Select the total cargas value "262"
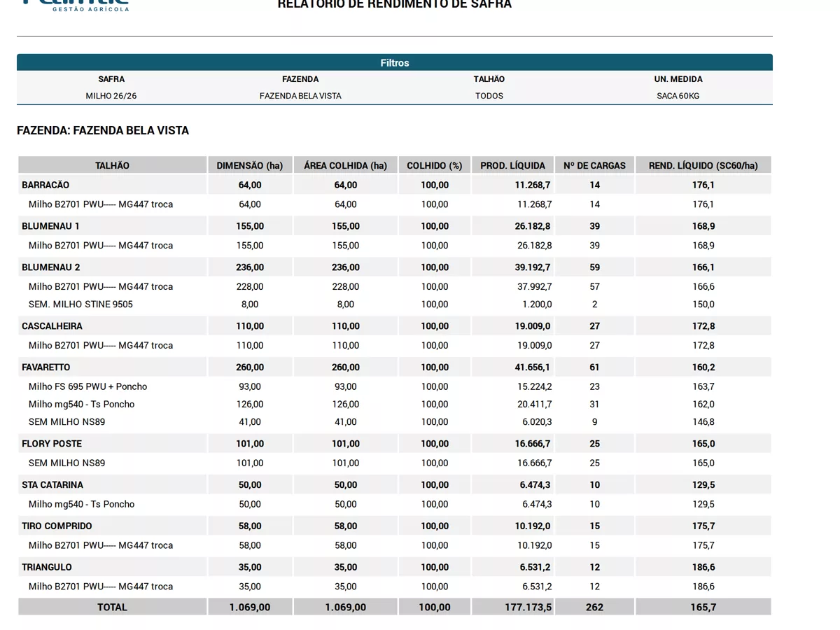 pyautogui.click(x=594, y=607)
